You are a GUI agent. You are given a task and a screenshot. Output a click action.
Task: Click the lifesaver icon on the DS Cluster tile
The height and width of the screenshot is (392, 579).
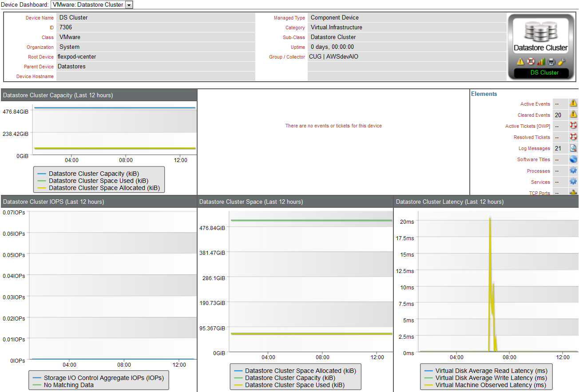(531, 61)
